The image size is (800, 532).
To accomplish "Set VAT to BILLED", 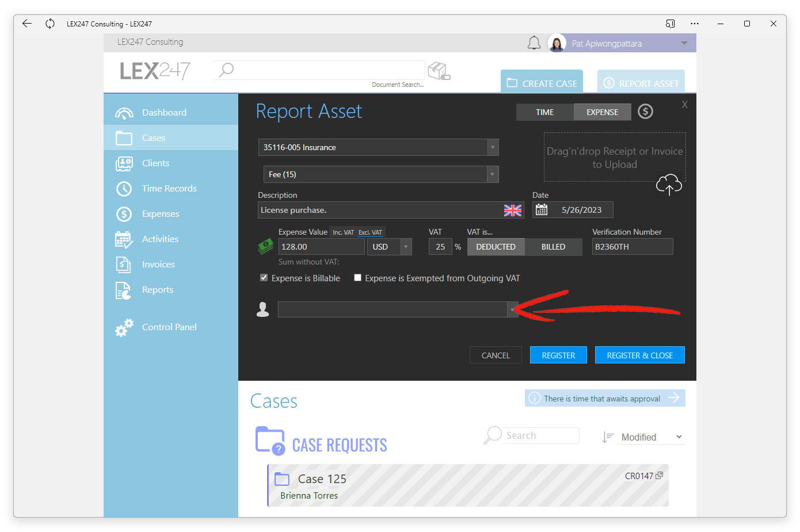I will coord(553,247).
